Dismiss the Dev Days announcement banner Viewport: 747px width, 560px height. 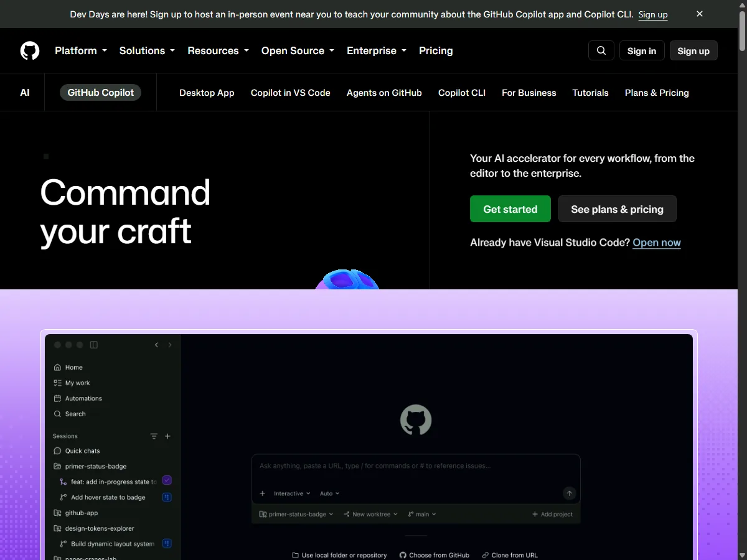700,14
